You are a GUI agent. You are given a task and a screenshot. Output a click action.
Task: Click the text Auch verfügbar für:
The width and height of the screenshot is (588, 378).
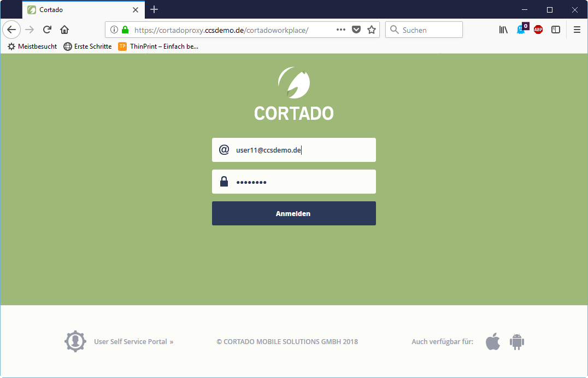443,341
